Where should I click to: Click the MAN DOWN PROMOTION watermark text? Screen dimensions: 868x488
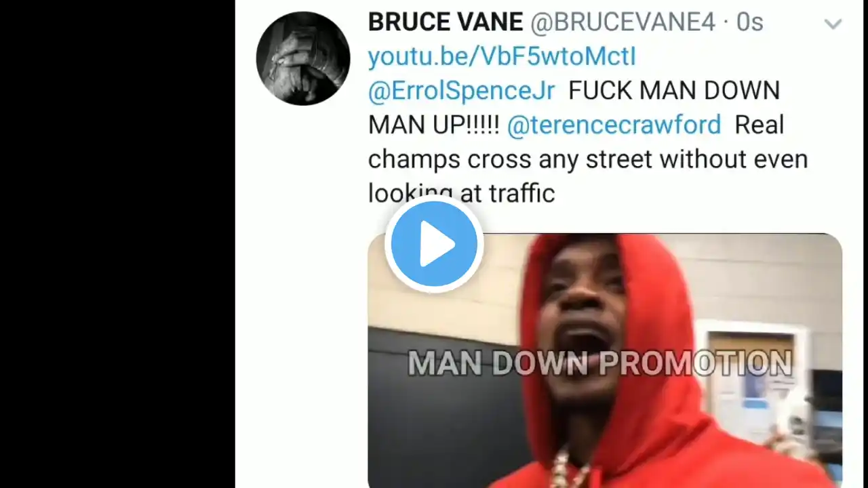pos(600,363)
